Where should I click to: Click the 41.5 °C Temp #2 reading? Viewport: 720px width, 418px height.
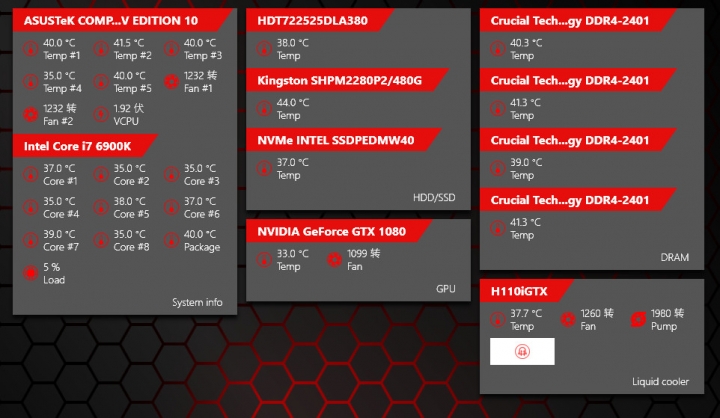pos(129,43)
